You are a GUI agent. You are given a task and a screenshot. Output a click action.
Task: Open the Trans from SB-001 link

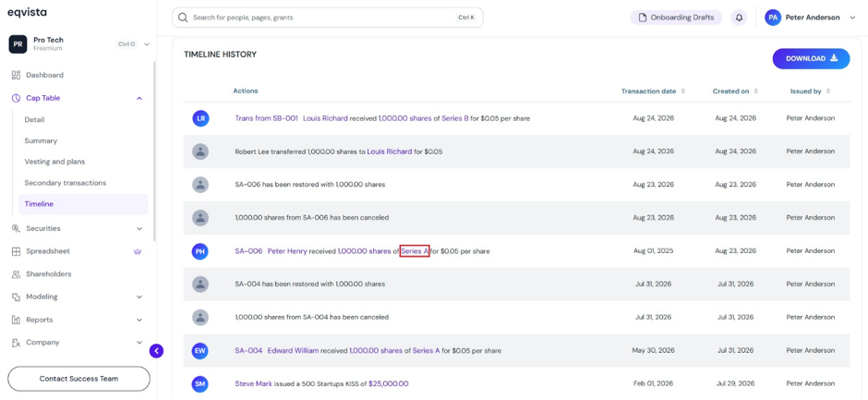click(266, 118)
